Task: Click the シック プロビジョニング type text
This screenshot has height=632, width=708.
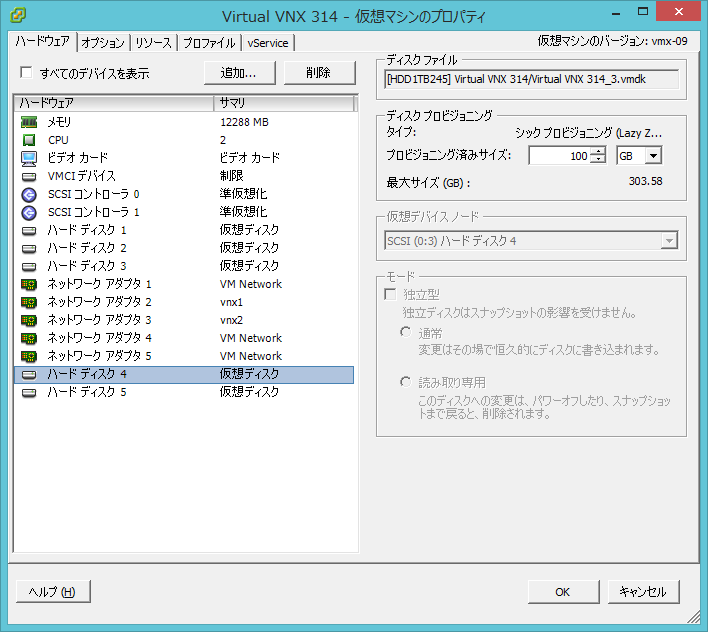Action: (588, 133)
